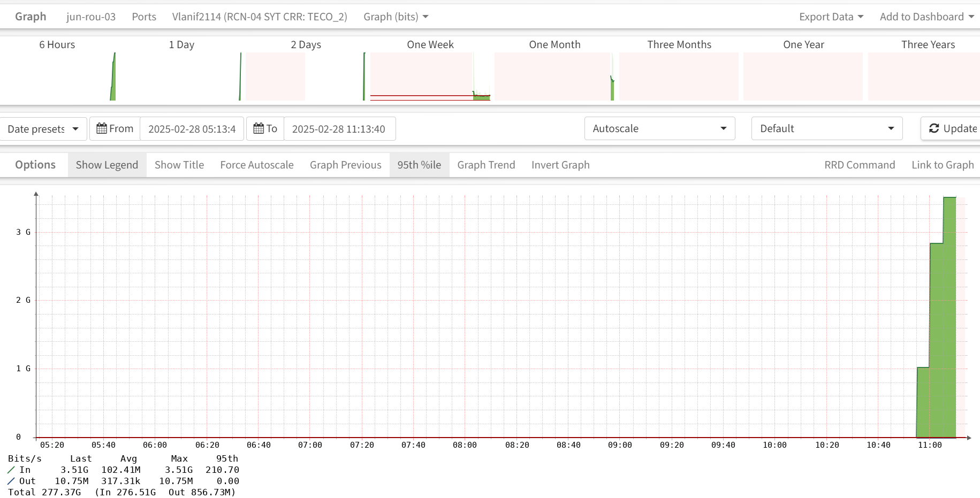Open the 6 Hours graph thumbnail
This screenshot has height=498, width=980.
pyautogui.click(x=57, y=76)
